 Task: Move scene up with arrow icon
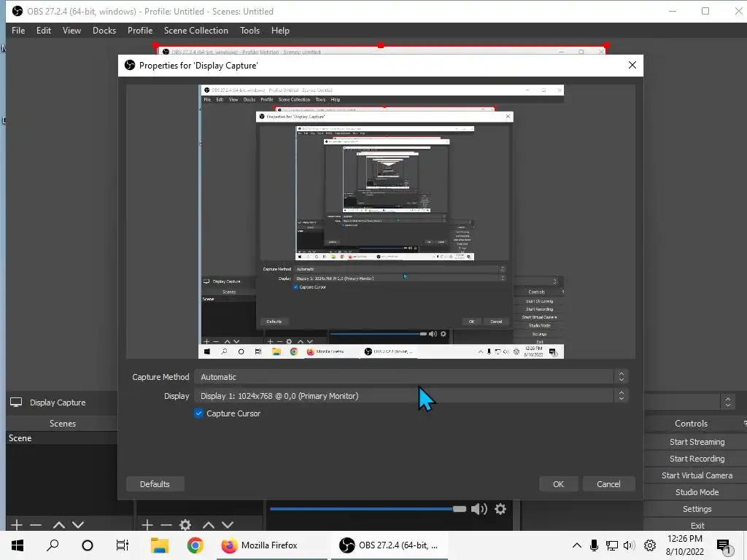tap(58, 525)
